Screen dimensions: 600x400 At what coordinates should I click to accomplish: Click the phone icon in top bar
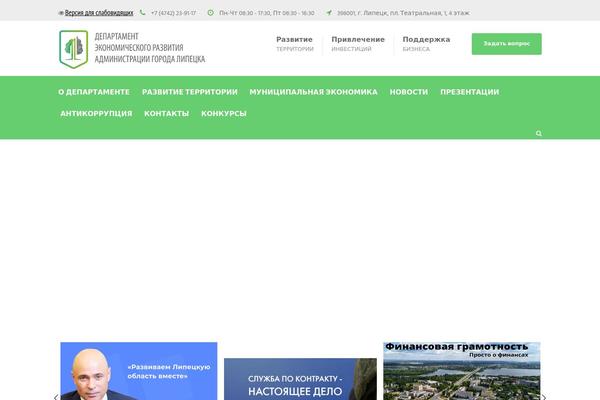tap(142, 13)
